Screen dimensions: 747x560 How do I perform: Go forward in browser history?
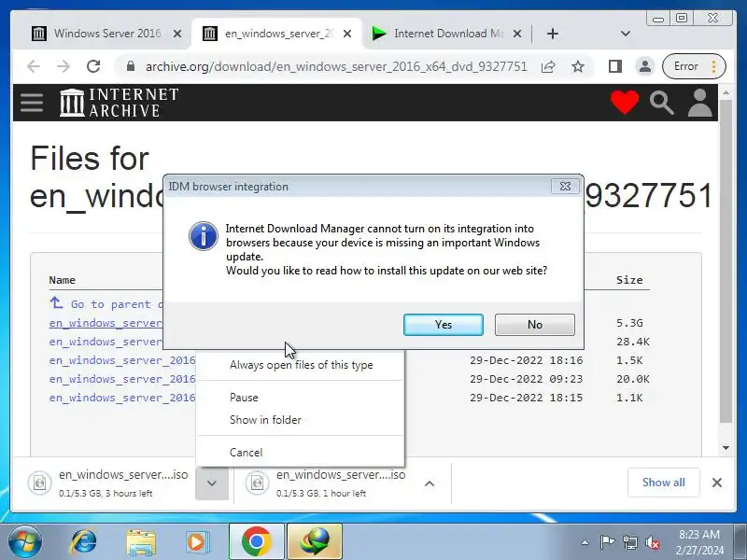tap(63, 66)
